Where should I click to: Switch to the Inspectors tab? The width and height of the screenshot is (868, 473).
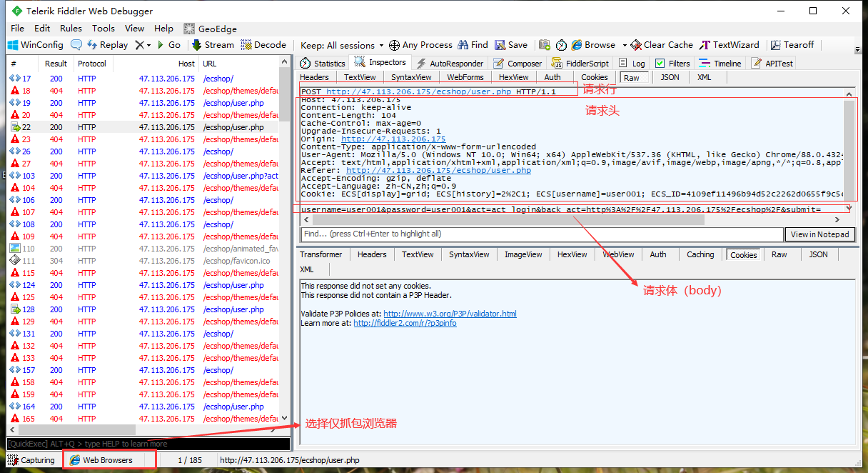pyautogui.click(x=380, y=63)
